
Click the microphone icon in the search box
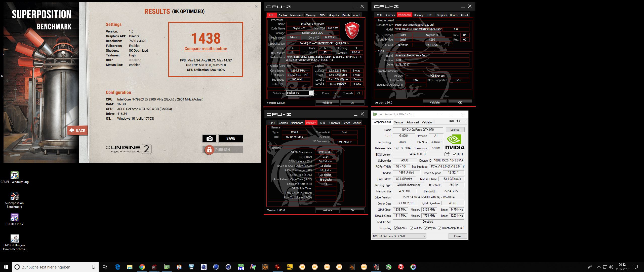93,267
